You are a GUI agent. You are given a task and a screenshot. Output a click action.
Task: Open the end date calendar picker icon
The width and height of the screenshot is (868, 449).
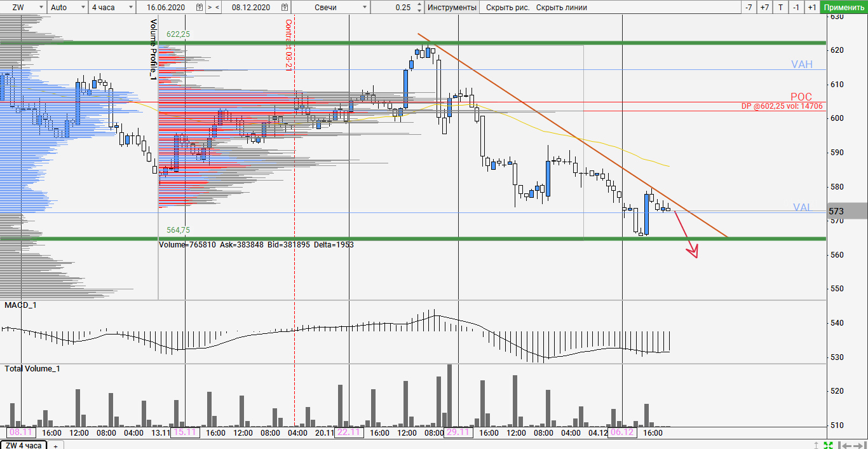(285, 8)
